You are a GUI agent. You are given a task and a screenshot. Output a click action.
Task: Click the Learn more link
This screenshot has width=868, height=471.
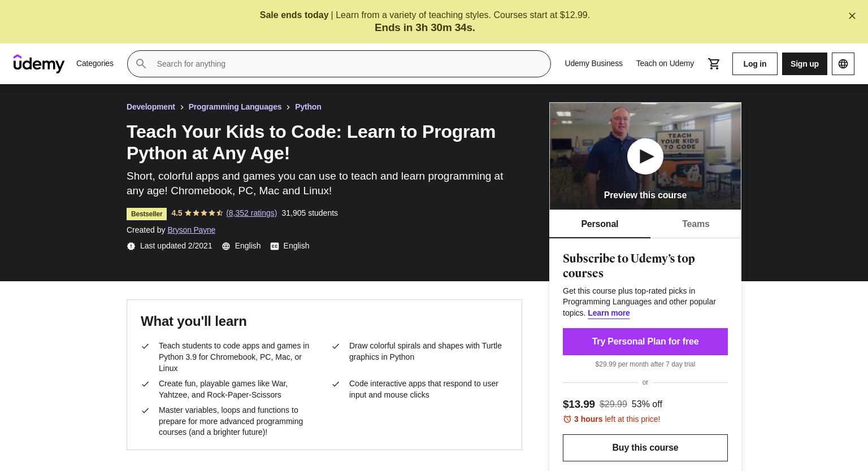coord(609,313)
